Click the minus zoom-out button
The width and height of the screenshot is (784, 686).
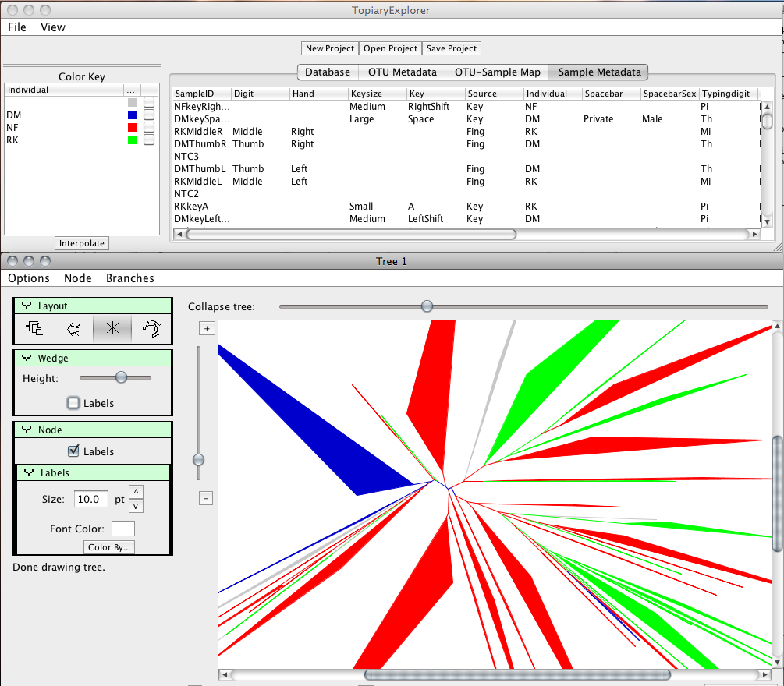206,498
